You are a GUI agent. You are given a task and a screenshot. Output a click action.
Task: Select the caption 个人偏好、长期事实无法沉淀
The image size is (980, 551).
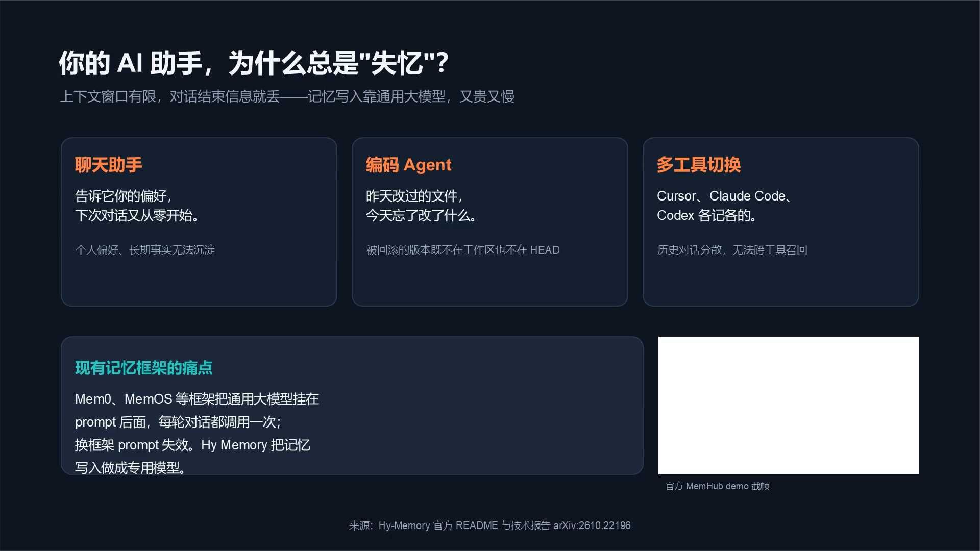coord(145,250)
